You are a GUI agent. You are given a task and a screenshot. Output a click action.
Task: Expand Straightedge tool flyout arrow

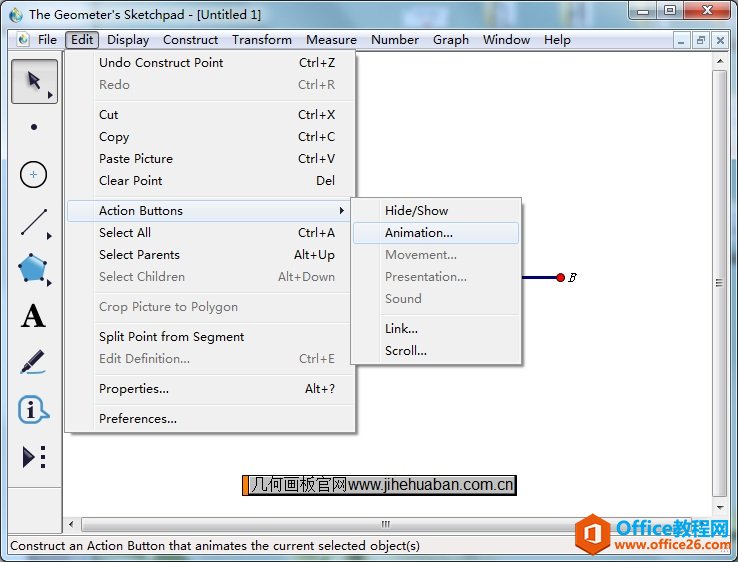(49, 236)
